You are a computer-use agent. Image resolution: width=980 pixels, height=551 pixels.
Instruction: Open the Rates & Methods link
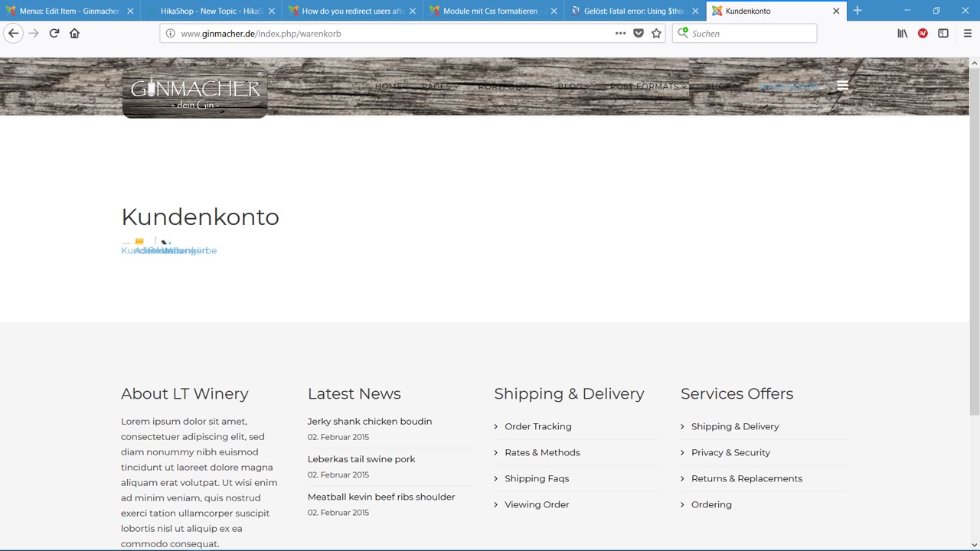click(542, 452)
